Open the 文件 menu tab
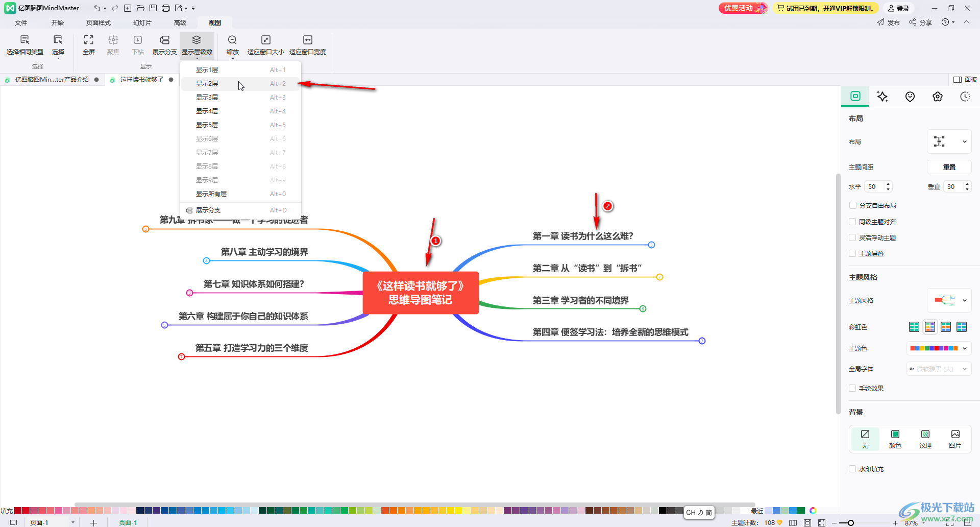The height and width of the screenshot is (527, 980). (21, 23)
